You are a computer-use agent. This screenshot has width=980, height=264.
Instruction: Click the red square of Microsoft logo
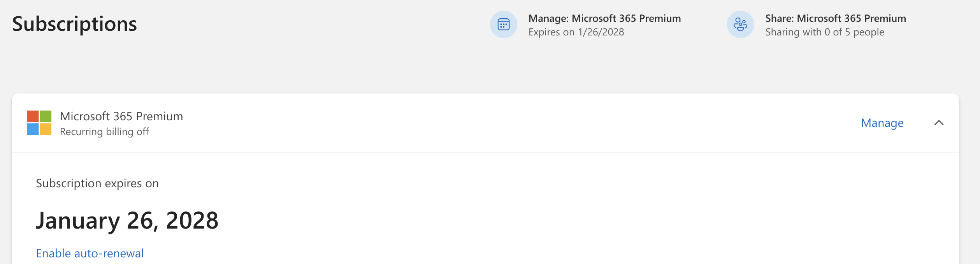click(x=33, y=116)
